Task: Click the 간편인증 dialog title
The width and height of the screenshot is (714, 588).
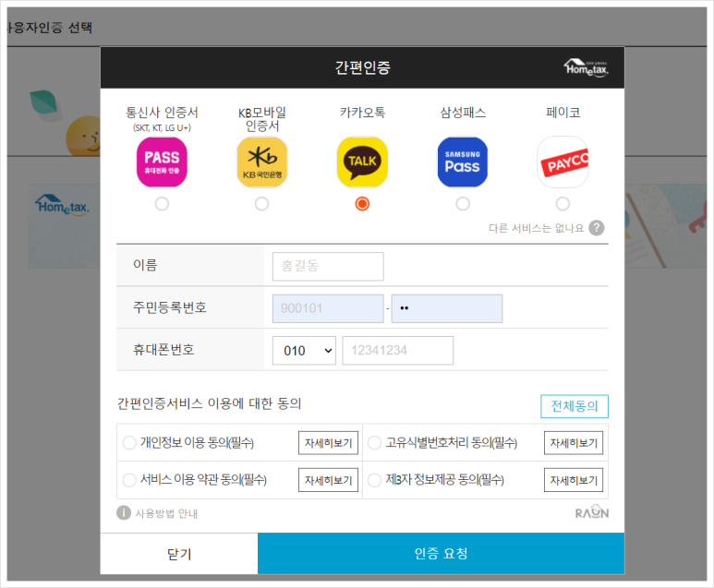Action: [362, 67]
